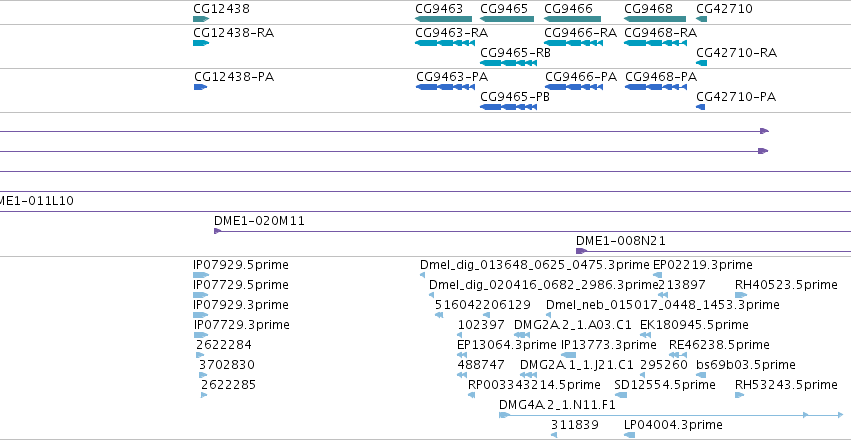Click EST SD12554.5prime
Screen dimensions: 851x440
point(665,385)
